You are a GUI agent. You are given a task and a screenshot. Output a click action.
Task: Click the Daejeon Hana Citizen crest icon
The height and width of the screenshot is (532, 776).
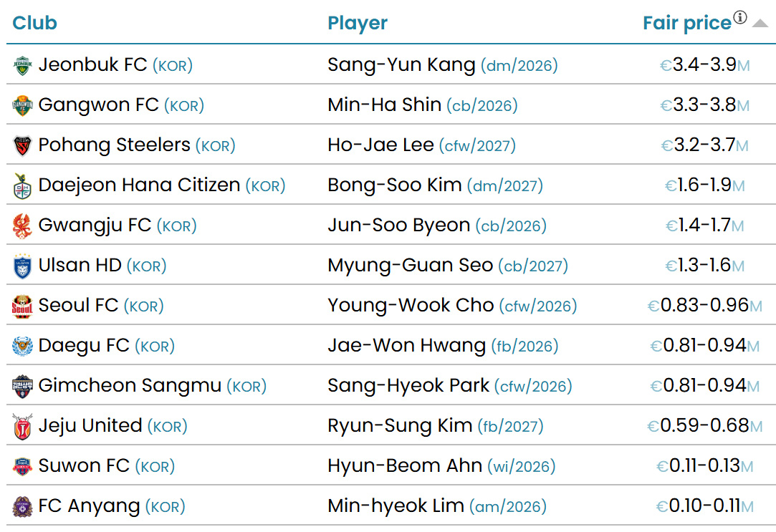[22, 186]
